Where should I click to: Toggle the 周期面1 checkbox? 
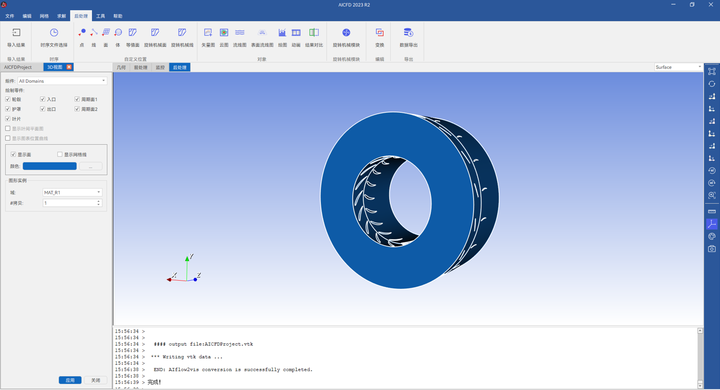[x=77, y=99]
